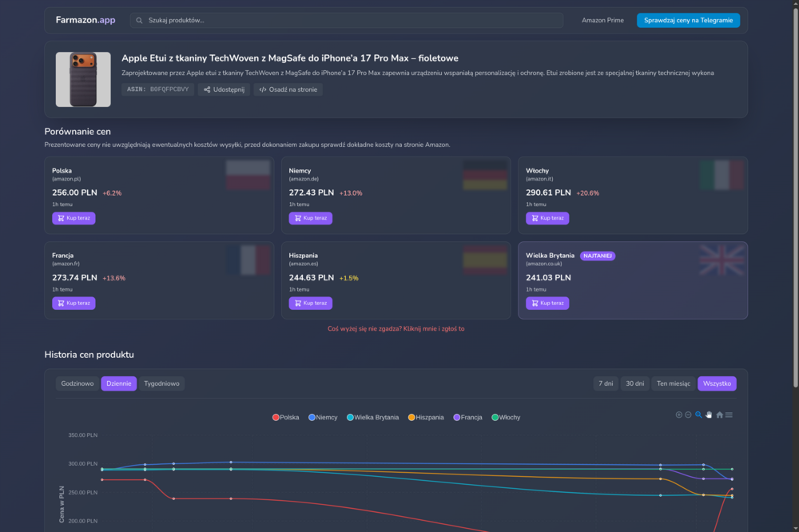799x532 pixels.
Task: Click Sprawdzaj ceny na Telegramie button
Action: [x=688, y=21]
